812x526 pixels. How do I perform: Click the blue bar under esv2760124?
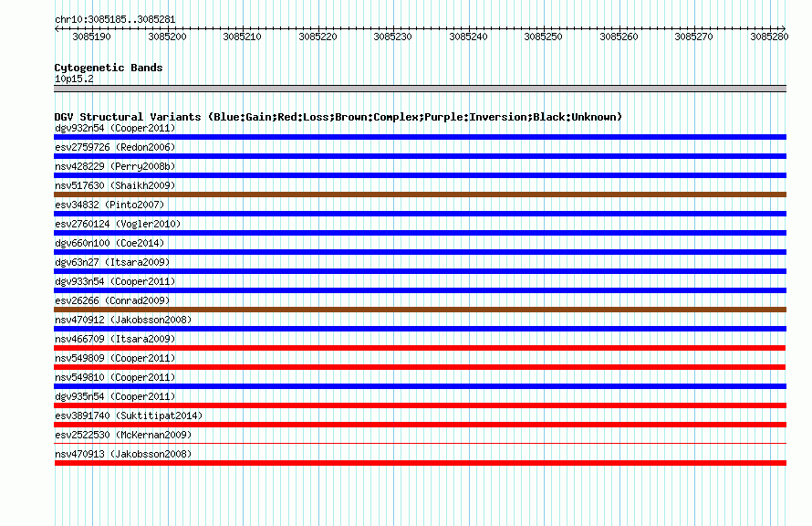pyautogui.click(x=420, y=233)
